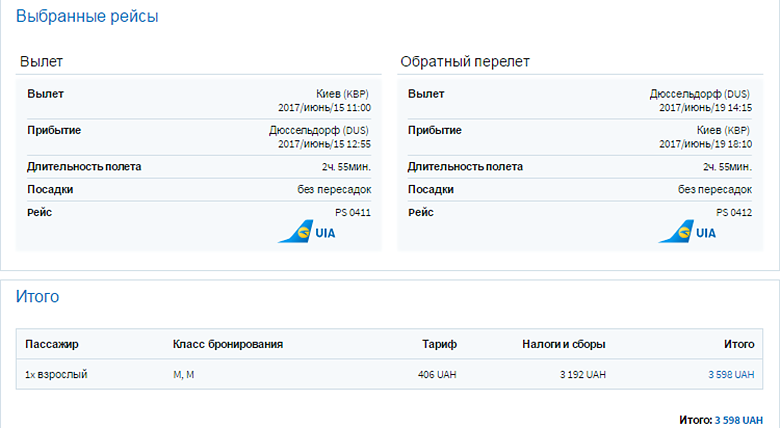Click the "Итого" section heading above the table

click(x=38, y=297)
